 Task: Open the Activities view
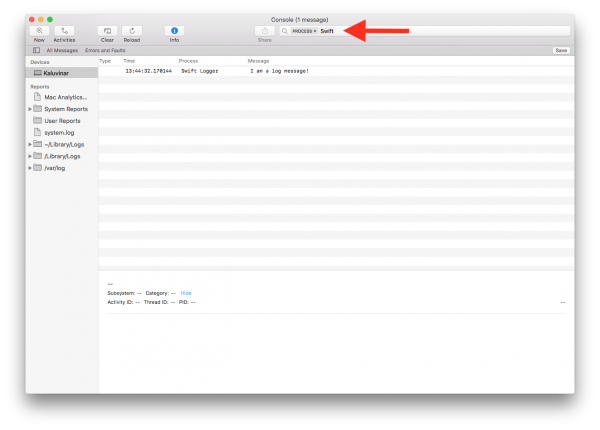tap(64, 31)
